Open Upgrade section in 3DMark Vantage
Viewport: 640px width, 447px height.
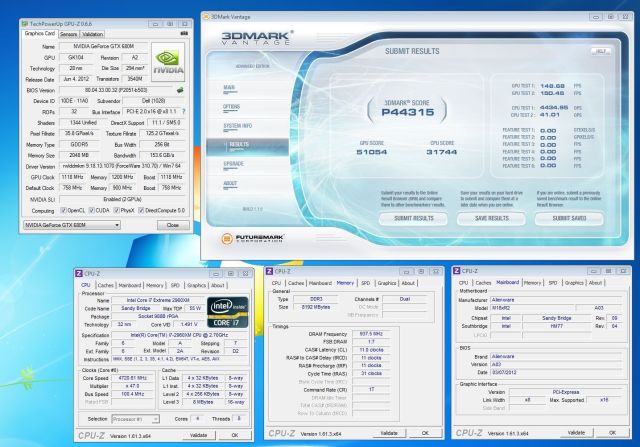(233, 164)
